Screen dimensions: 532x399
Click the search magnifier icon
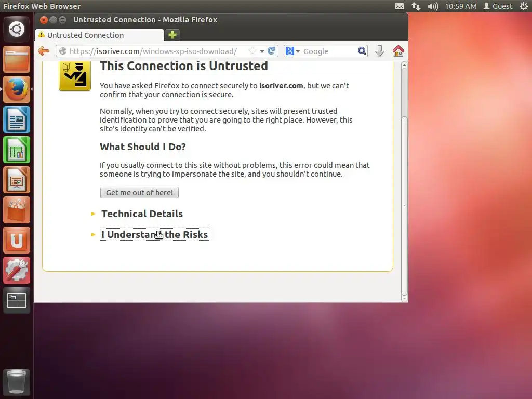click(x=362, y=51)
